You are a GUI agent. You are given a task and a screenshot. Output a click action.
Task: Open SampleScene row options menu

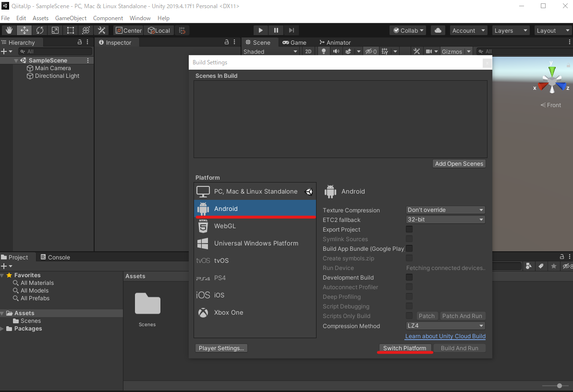tap(88, 61)
